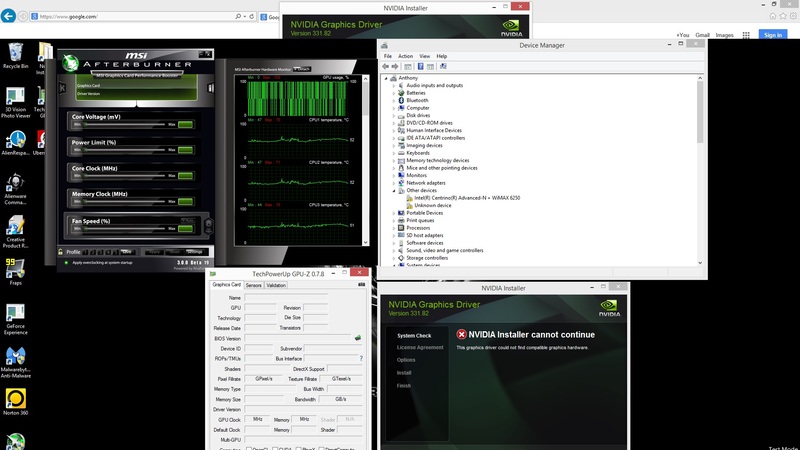Click Device Manager show properties toolbar icon
Image resolution: width=800 pixels, height=450 pixels.
point(408,66)
